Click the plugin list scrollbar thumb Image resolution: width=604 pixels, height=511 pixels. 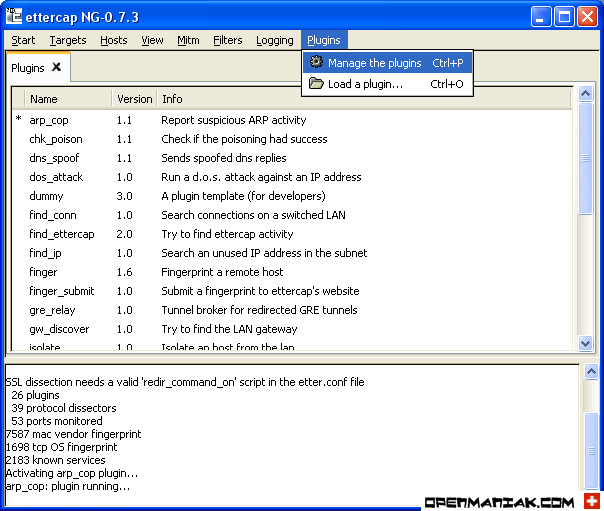coord(586,158)
